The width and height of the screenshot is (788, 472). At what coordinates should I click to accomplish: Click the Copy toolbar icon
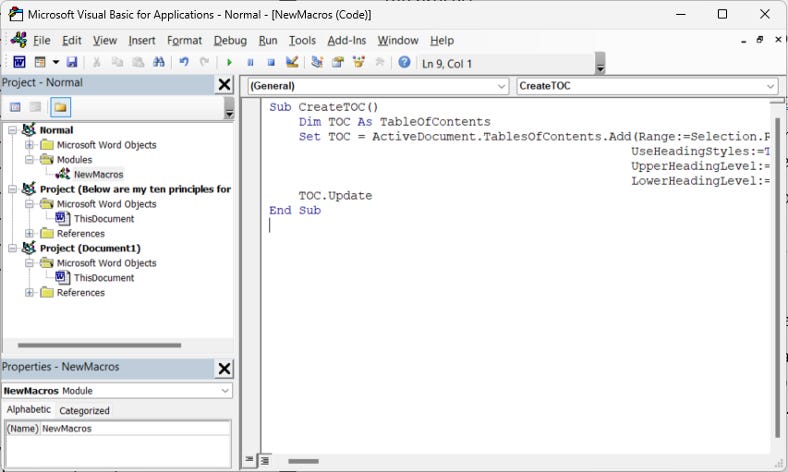(117, 62)
